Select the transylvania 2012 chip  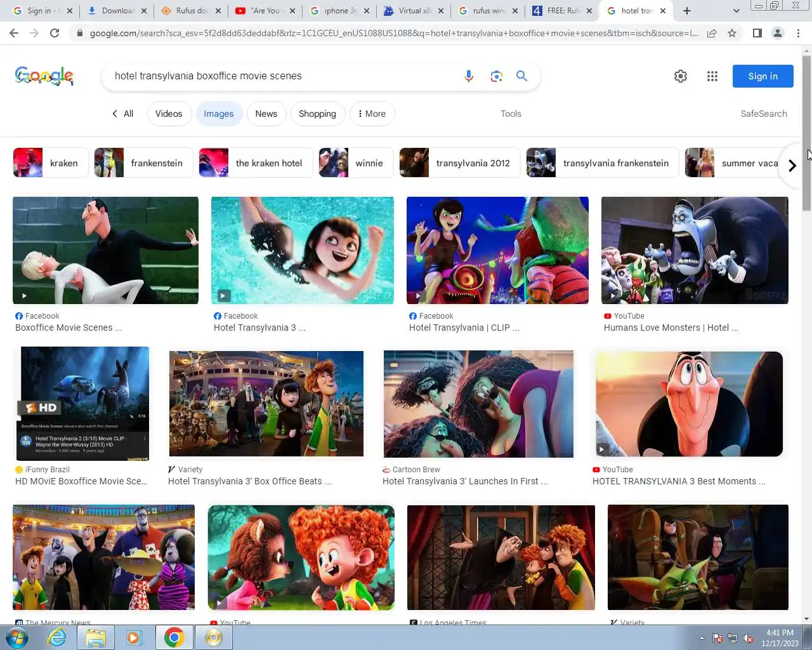tap(459, 163)
